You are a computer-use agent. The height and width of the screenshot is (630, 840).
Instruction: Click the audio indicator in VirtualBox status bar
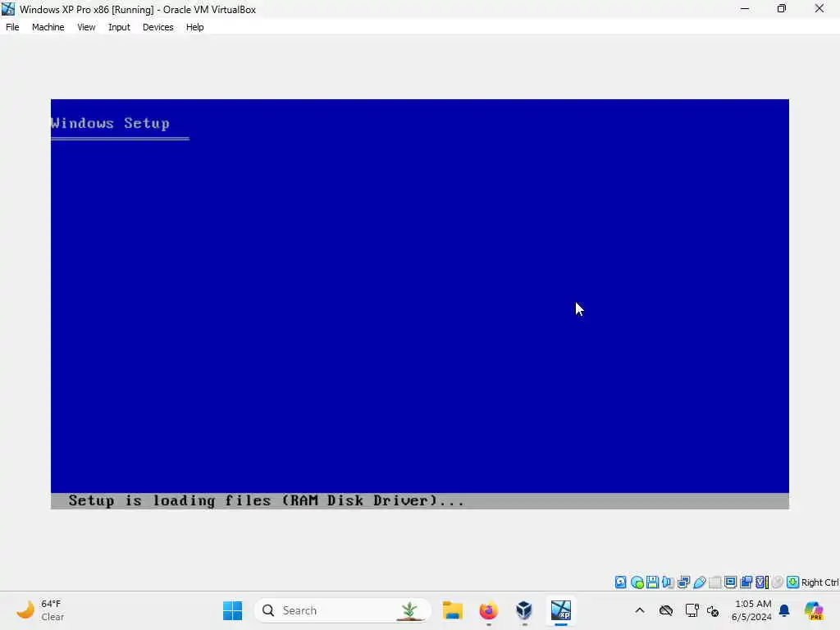668,582
